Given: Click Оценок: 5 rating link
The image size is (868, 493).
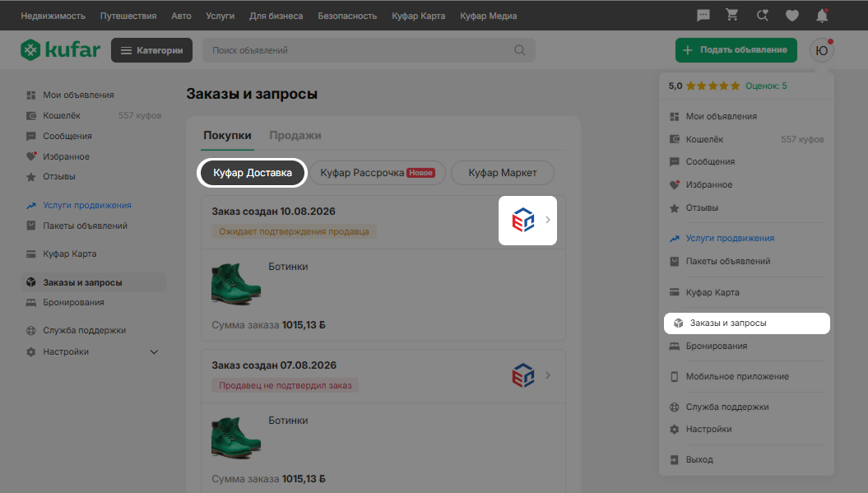Looking at the screenshot, I should pyautogui.click(x=766, y=86).
